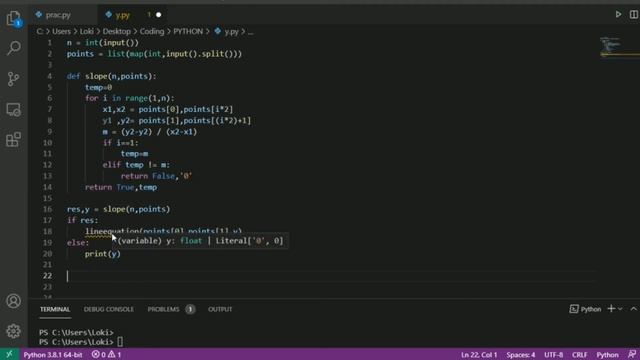The image size is (640, 360).
Task: Switch to the prac.py editor tab
Action: click(58, 15)
